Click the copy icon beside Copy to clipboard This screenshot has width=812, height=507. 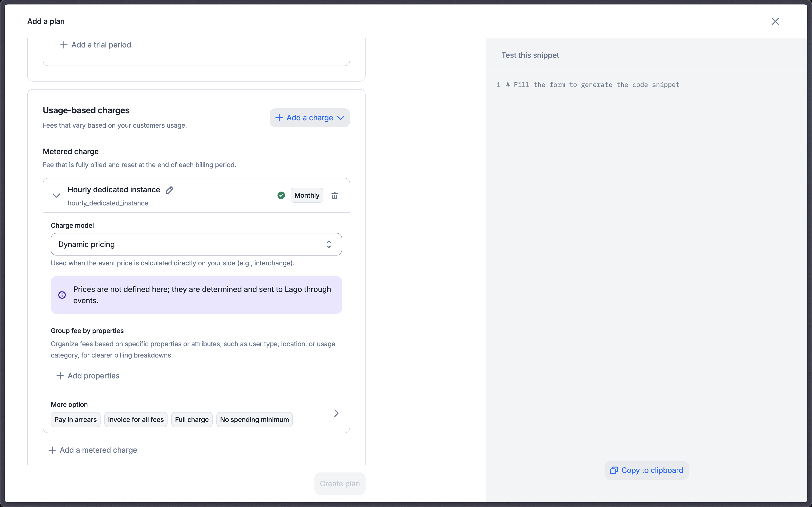coord(614,470)
